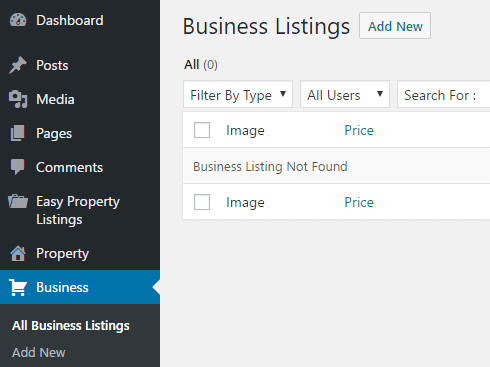This screenshot has width=490, height=367.
Task: Tick the select-all checkbox in table footer
Action: pos(202,202)
